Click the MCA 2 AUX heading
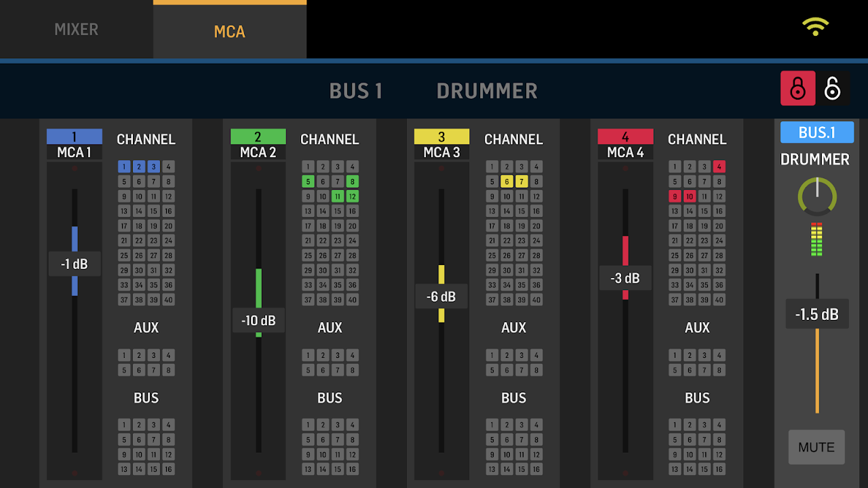The image size is (868, 488). click(330, 327)
